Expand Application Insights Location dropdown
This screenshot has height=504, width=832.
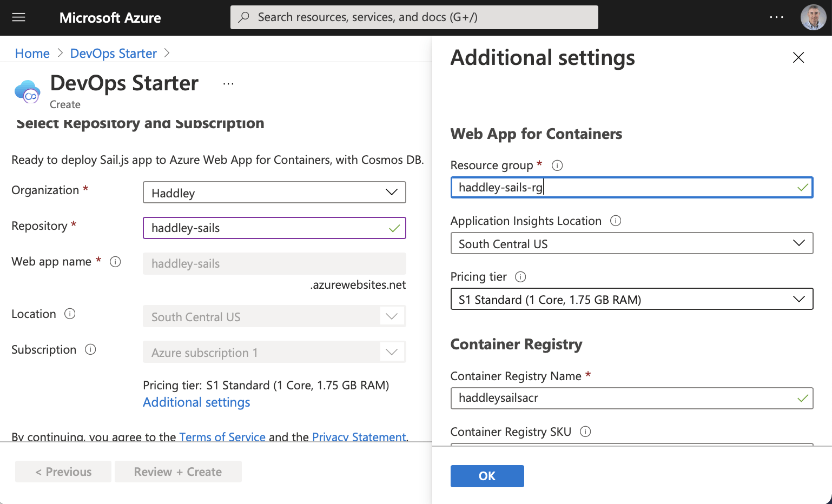coord(631,243)
